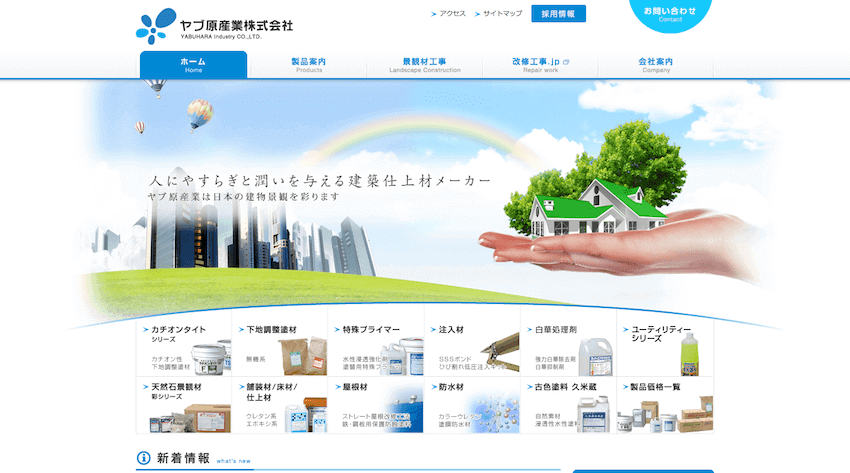Screen dimensions: 850x473
Task: Open 景観材工事 Landscape Construction tab
Action: click(424, 65)
